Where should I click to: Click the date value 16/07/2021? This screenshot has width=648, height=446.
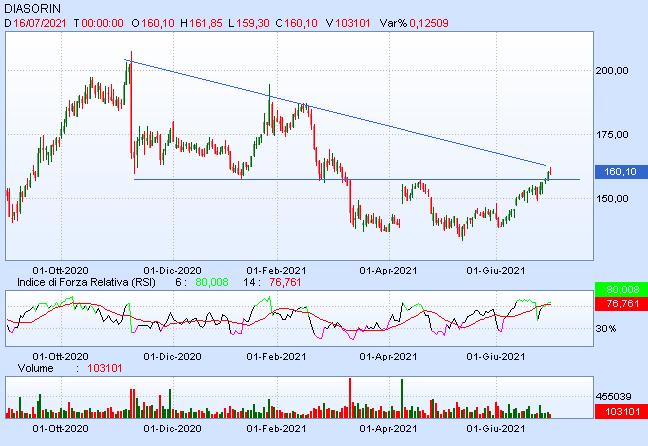(x=40, y=23)
